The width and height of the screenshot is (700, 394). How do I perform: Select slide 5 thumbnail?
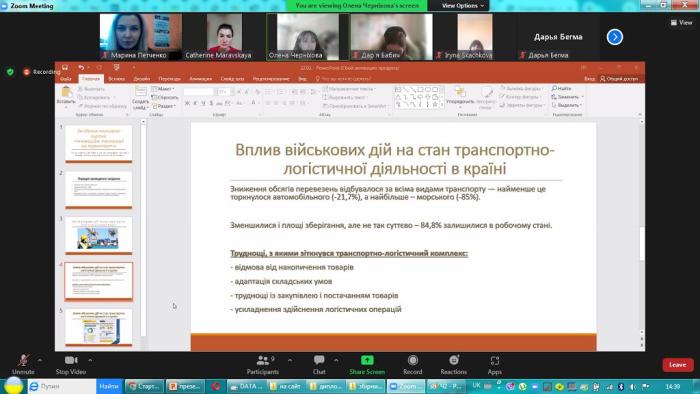click(x=99, y=328)
